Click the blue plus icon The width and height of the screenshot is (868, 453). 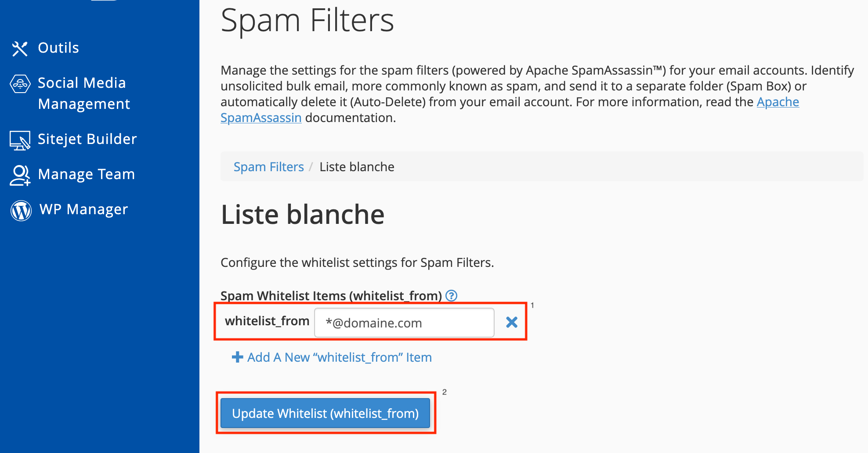[237, 357]
